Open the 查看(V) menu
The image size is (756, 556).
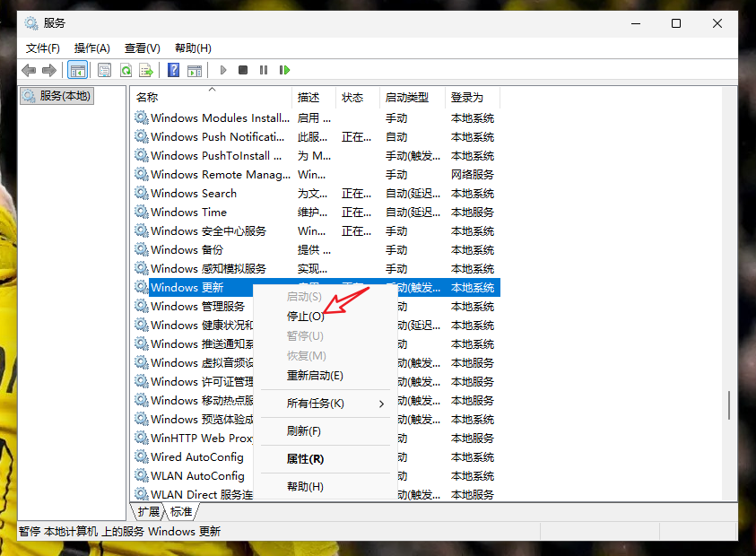tap(143, 48)
